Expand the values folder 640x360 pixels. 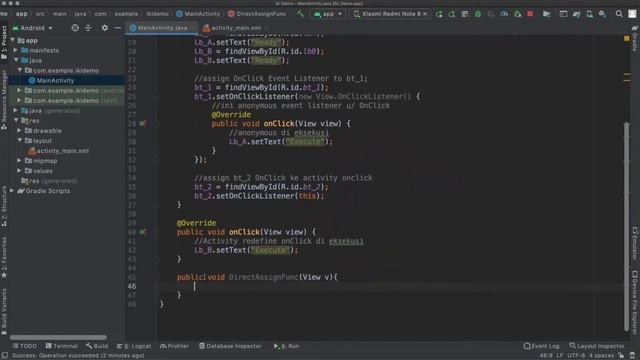[20, 170]
